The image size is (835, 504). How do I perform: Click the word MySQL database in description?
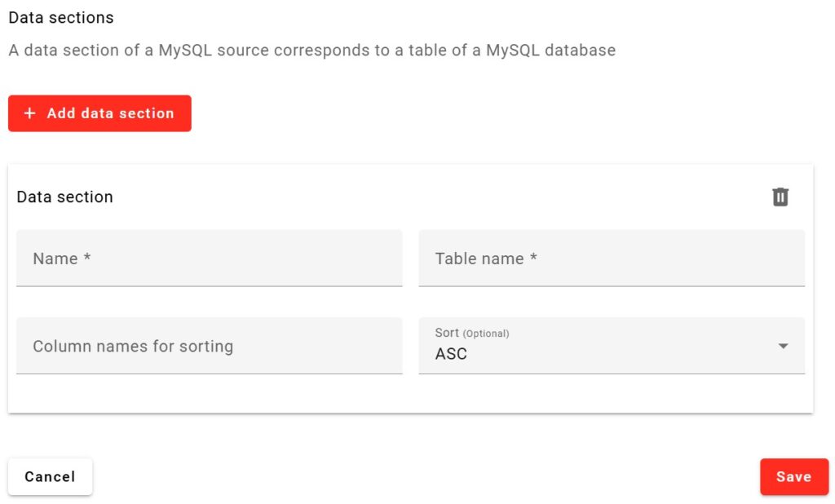(550, 51)
